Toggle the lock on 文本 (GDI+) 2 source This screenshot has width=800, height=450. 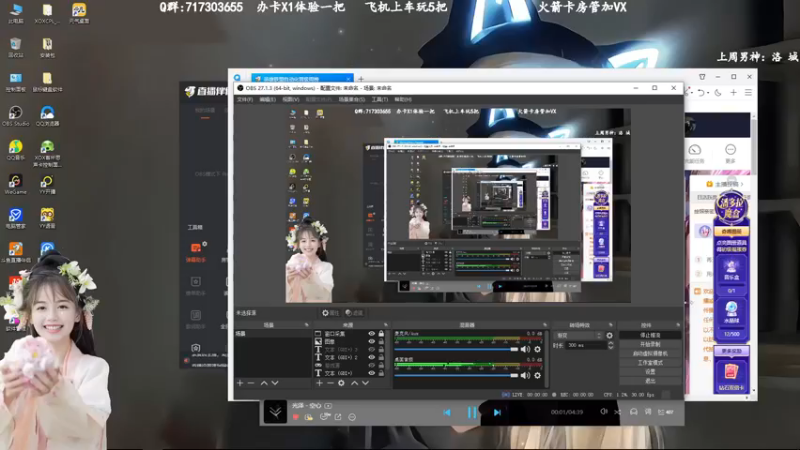[x=381, y=357]
